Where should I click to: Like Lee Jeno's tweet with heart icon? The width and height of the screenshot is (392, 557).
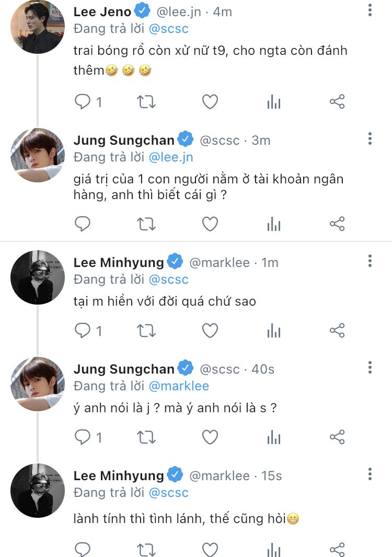[210, 102]
